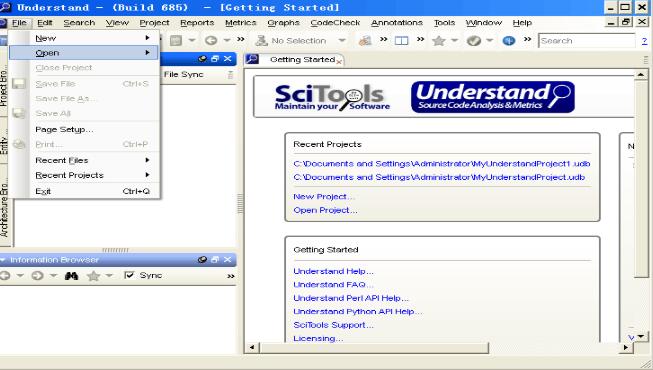
Task: Click the pin icon on Information Browser title bar
Action: click(x=202, y=260)
